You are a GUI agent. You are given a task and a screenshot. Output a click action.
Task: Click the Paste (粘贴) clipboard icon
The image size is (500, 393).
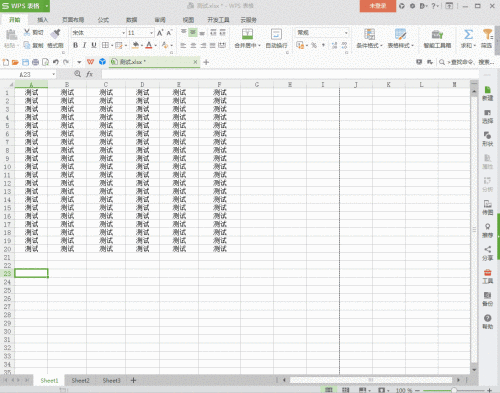click(11, 34)
